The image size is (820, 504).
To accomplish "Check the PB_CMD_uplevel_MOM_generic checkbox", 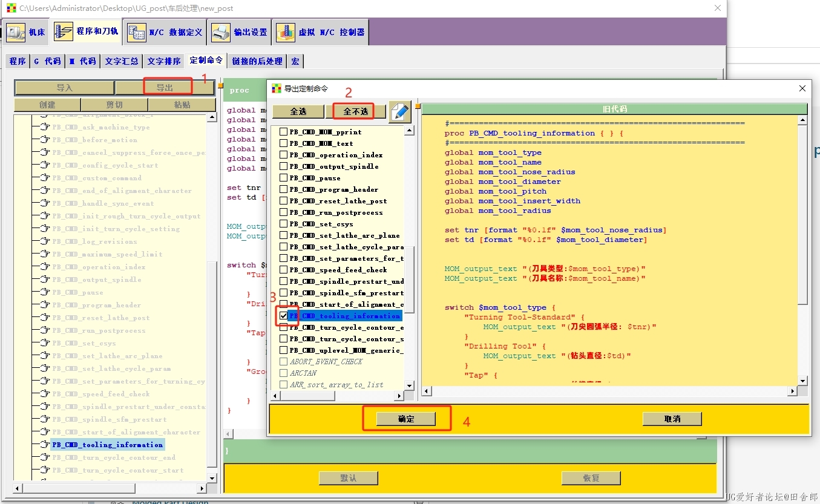I will click(283, 350).
